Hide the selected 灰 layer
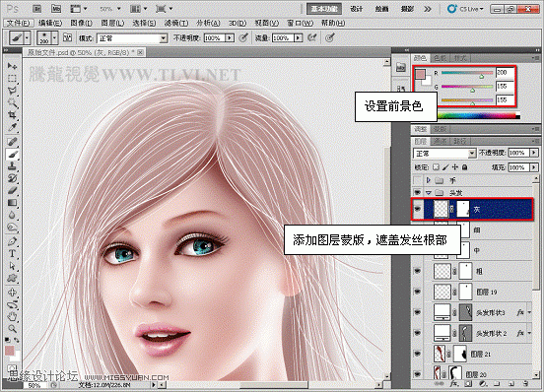The width and height of the screenshot is (544, 392). [x=418, y=209]
